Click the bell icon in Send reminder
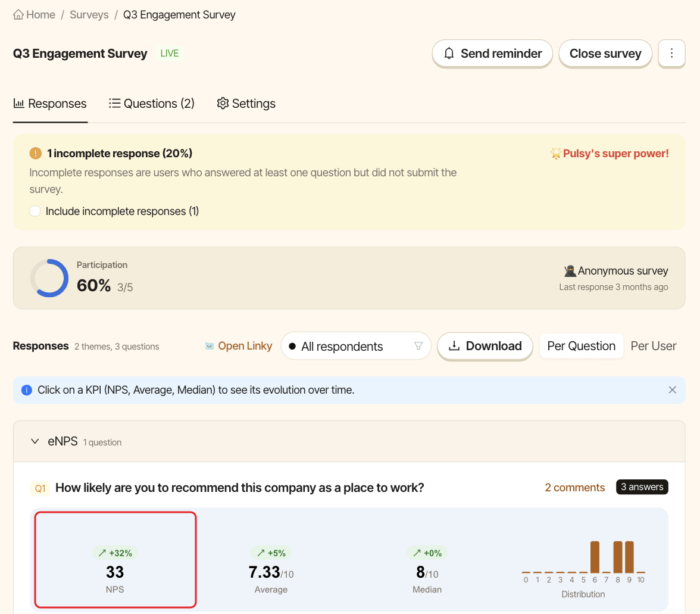This screenshot has height=614, width=700. 449,54
